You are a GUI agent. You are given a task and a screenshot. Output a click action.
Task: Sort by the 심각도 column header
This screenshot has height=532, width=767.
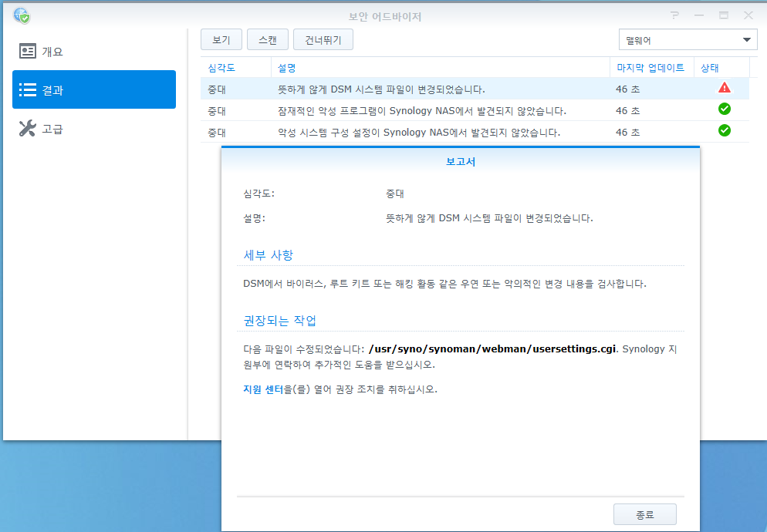pos(236,68)
